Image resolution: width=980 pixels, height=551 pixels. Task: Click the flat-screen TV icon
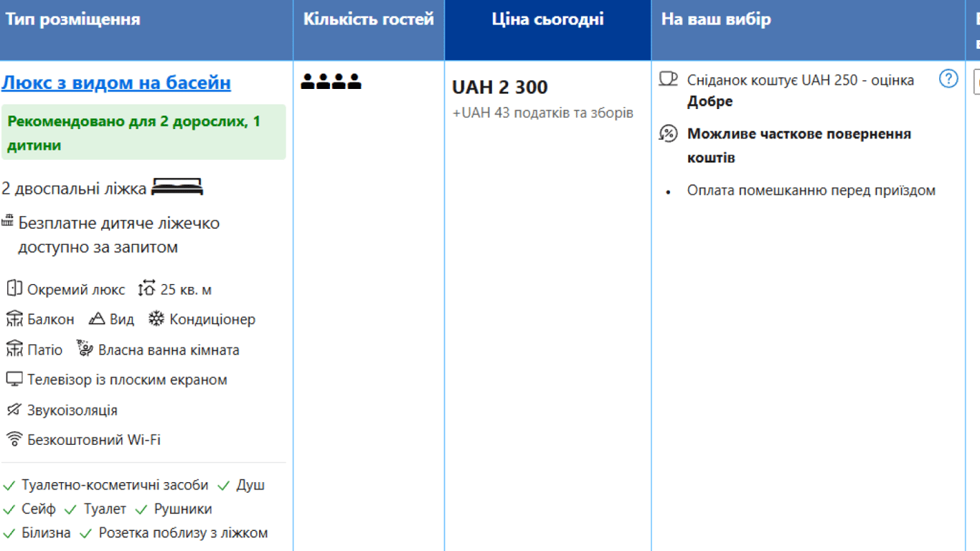pos(14,380)
